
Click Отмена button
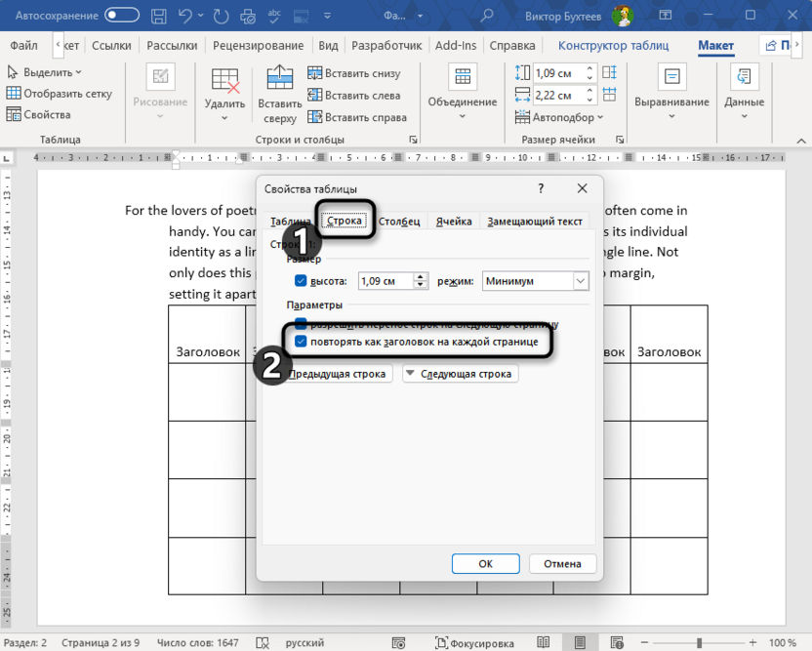click(x=562, y=563)
